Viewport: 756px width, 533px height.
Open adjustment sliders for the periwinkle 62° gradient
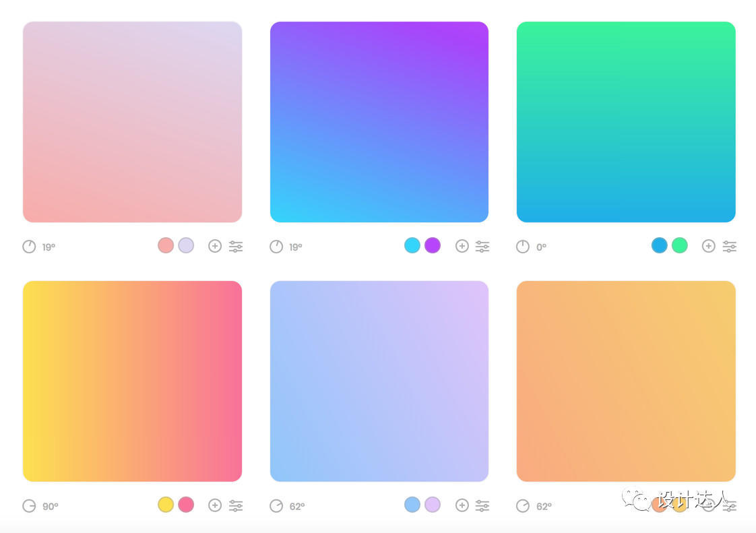[482, 505]
